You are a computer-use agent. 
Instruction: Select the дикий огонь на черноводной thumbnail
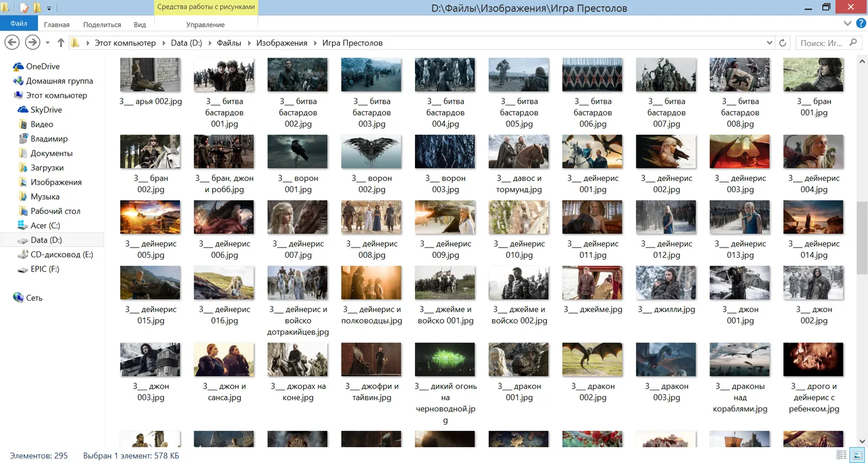point(445,359)
